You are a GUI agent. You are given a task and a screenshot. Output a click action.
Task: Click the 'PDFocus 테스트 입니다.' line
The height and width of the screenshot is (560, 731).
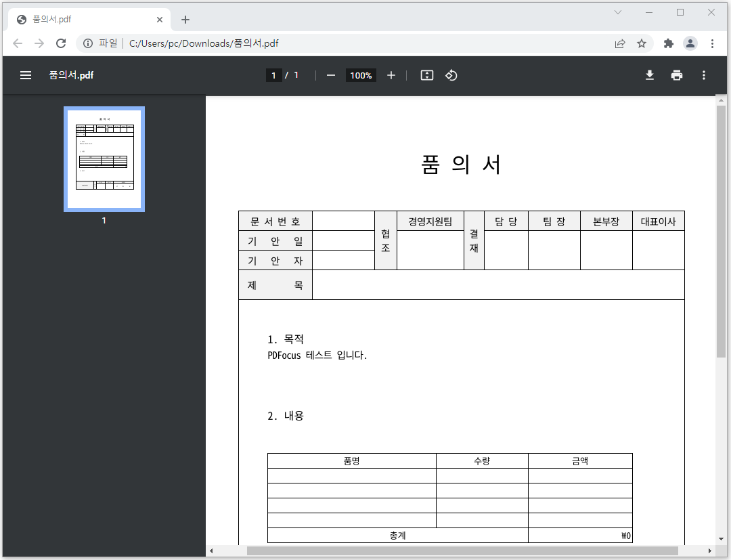[x=317, y=356]
